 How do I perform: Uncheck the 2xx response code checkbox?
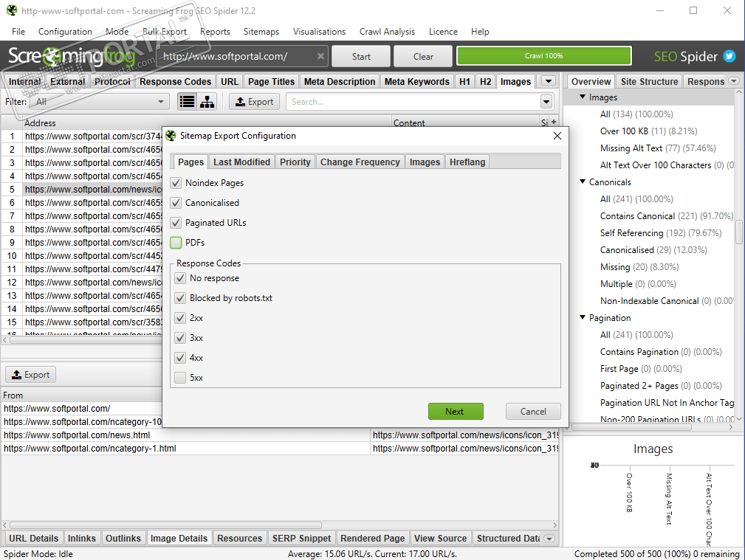pyautogui.click(x=180, y=318)
